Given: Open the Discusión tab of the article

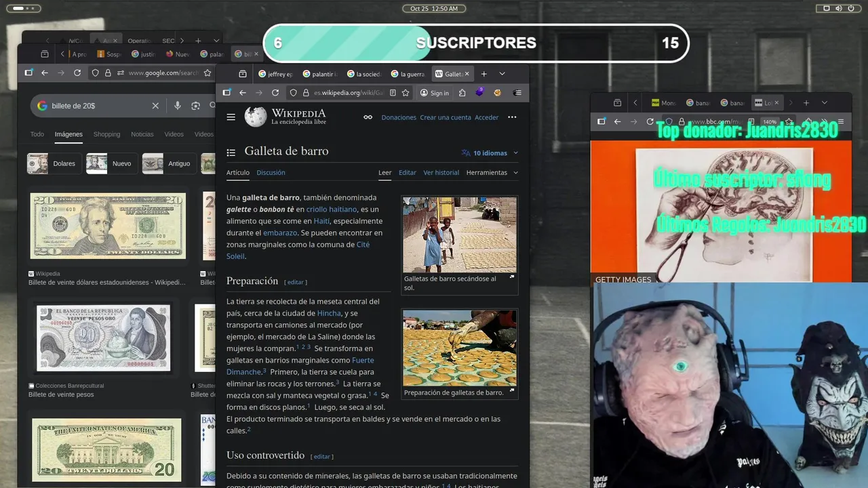Looking at the screenshot, I should click(271, 173).
